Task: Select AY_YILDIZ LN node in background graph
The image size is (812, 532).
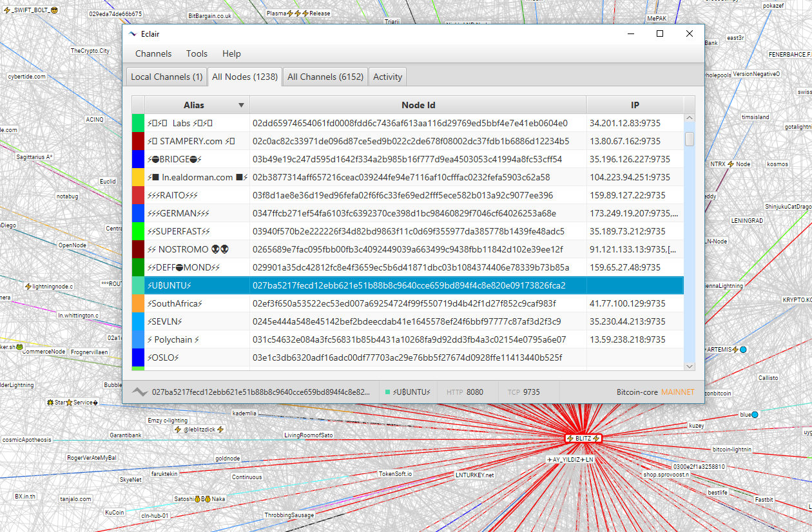Action: (569, 460)
